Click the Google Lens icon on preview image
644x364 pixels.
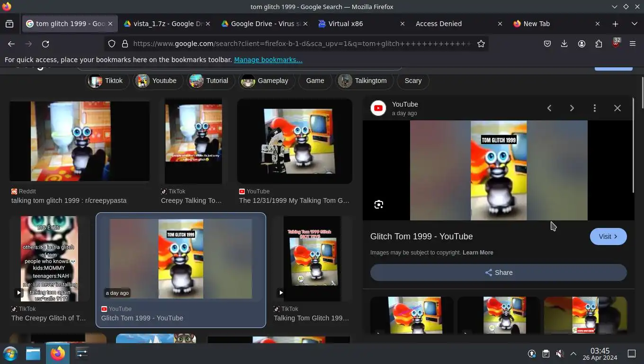[379, 204]
